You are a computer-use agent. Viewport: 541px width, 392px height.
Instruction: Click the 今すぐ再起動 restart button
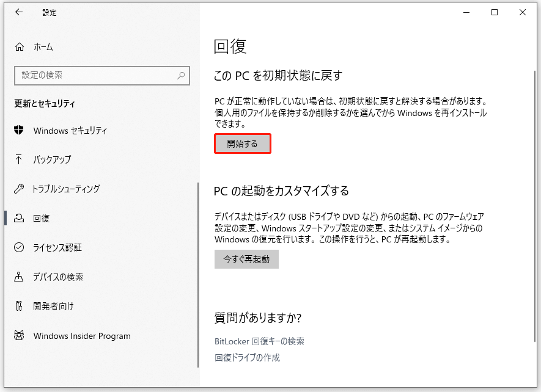(x=246, y=259)
